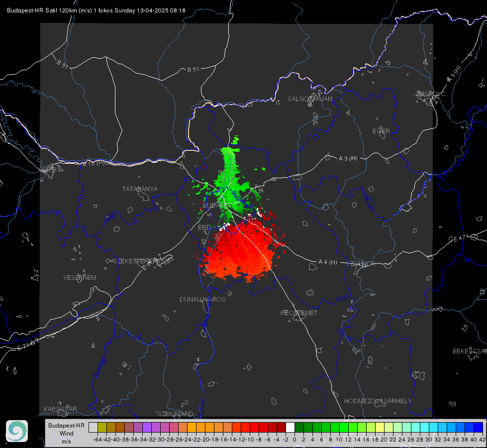Click the A 4 (H) road label
Image resolution: width=487 pixels, height=448 pixels.
[328, 262]
